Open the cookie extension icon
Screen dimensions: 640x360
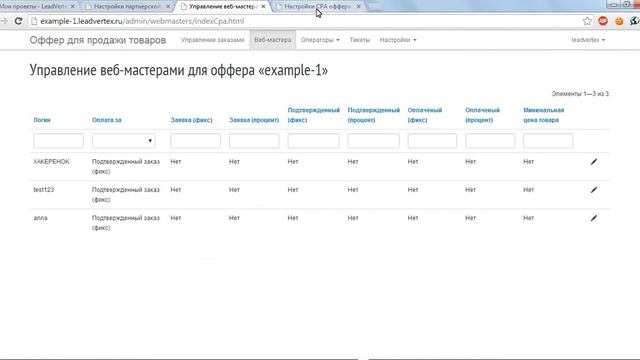[619, 21]
